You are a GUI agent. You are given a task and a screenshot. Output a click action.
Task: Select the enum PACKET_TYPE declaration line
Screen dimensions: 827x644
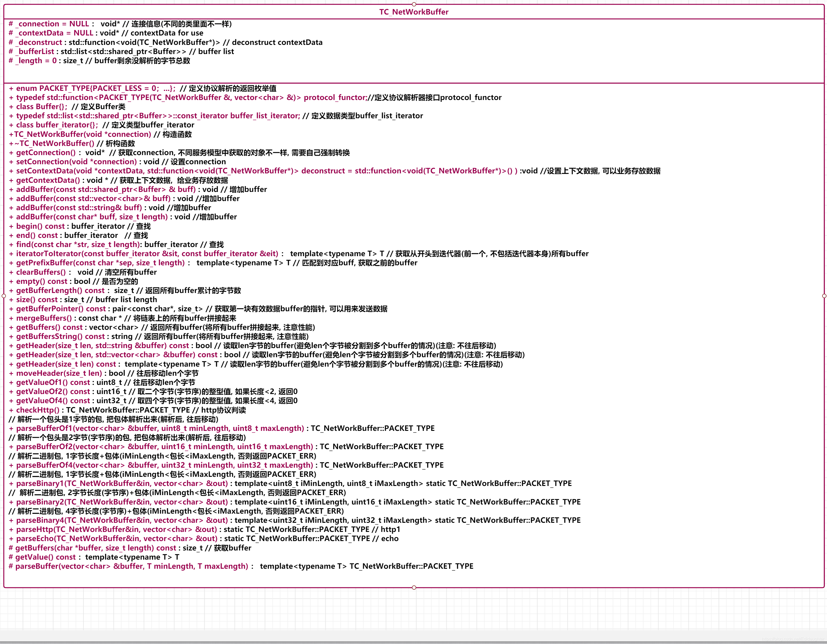142,88
